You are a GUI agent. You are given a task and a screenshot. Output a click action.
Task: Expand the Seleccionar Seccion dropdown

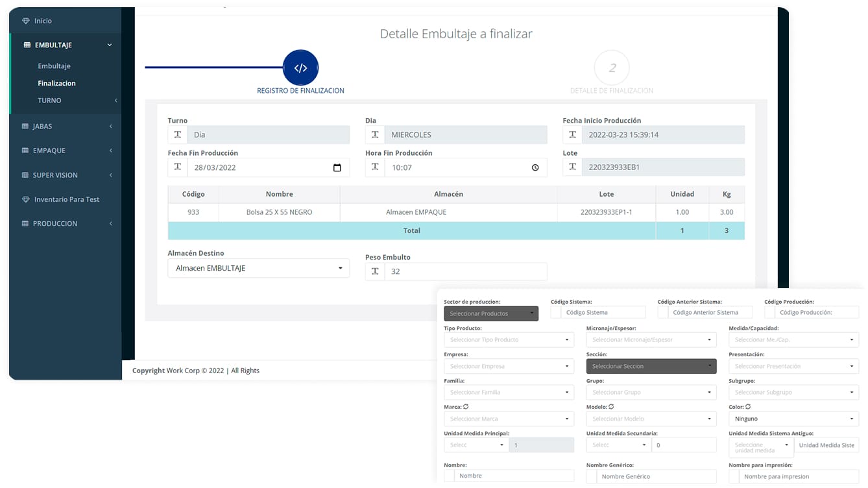point(651,366)
